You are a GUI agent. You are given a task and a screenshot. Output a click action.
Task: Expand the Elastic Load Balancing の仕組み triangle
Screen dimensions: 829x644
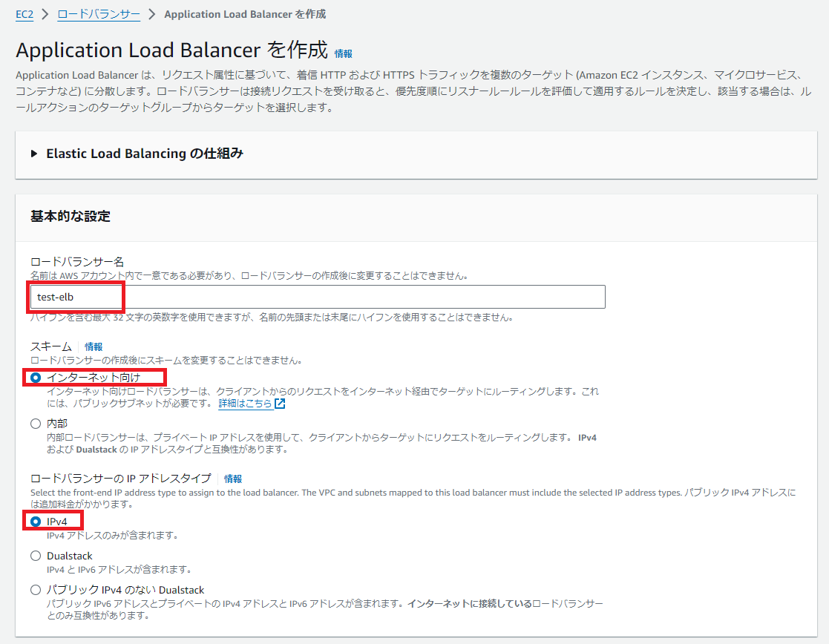click(34, 154)
